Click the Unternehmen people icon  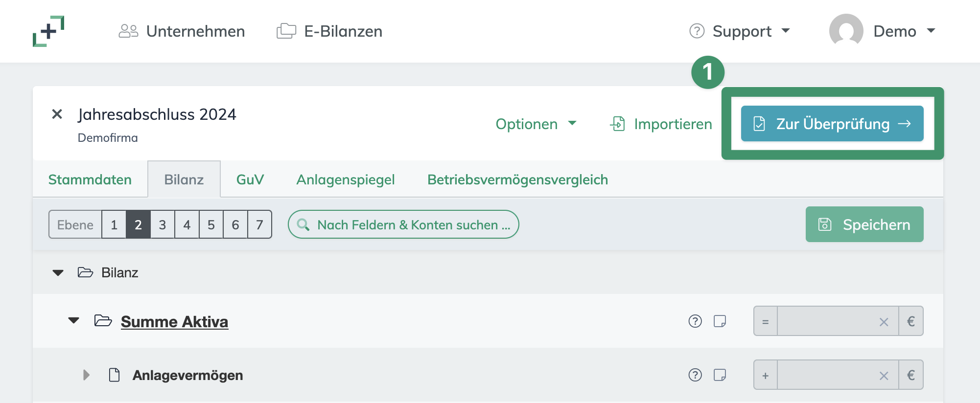[128, 31]
